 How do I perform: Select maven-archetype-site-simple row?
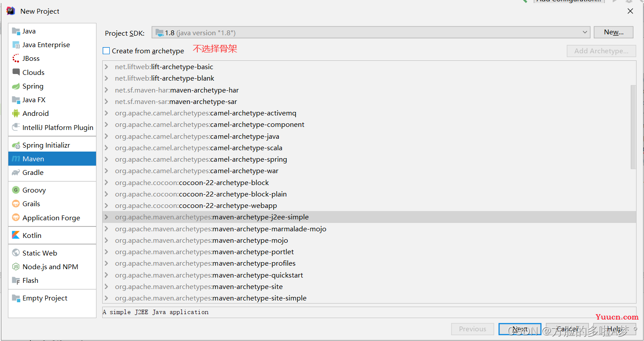369,298
